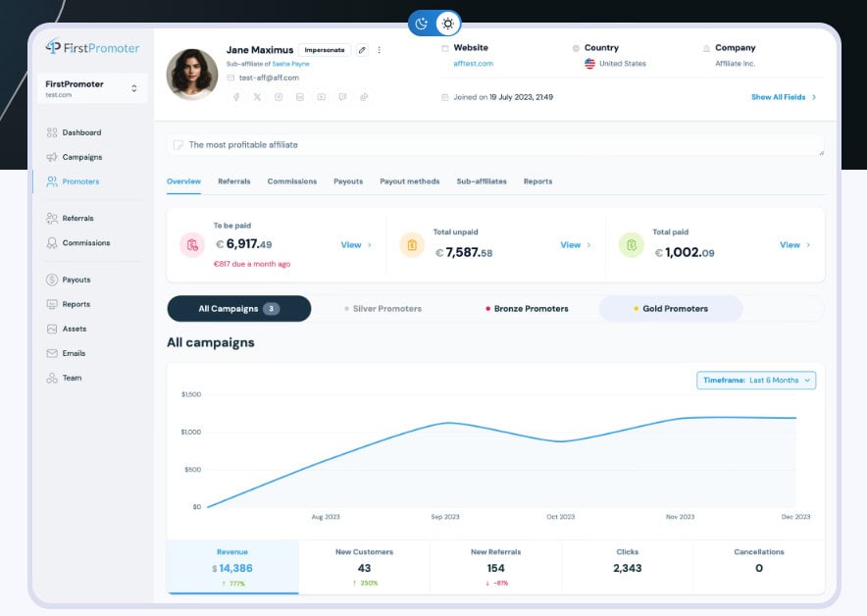Open the three-dot menu next to the profile
867x616 pixels.
[x=380, y=49]
